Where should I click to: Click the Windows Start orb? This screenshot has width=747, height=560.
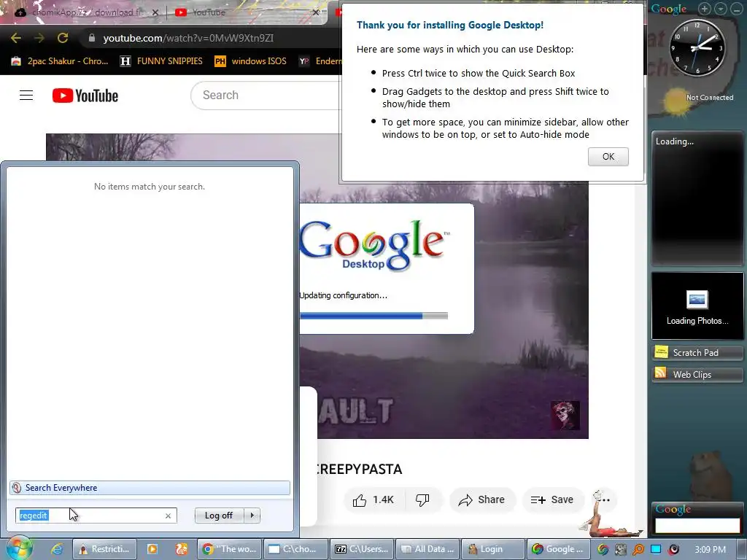pyautogui.click(x=18, y=548)
